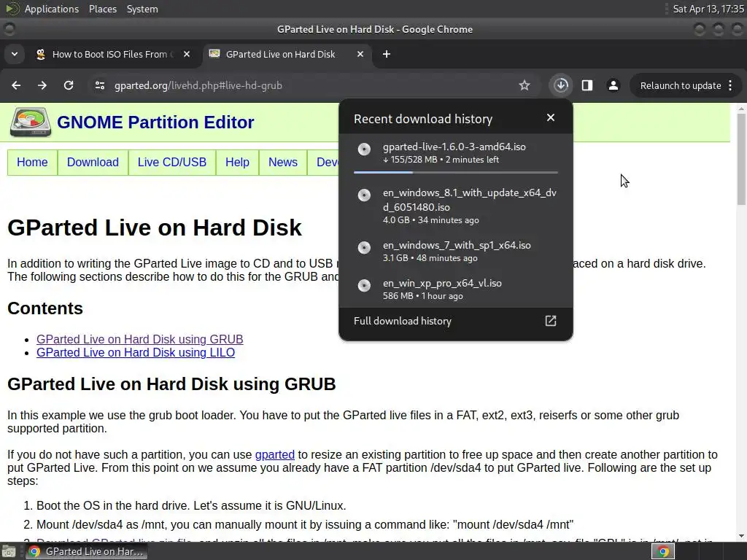The image size is (747, 560).
Task: Click the page vertical scrollbar thumb
Action: click(741, 160)
